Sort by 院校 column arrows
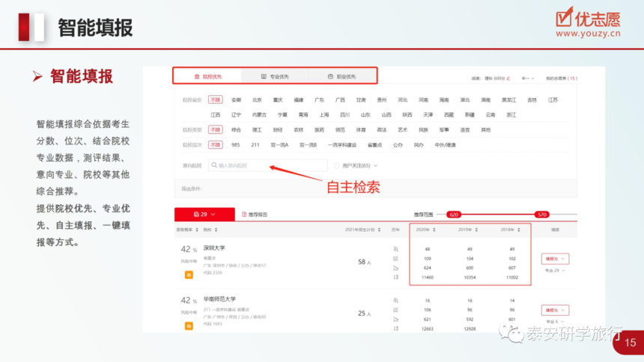This screenshot has width=644, height=362. pos(216,230)
